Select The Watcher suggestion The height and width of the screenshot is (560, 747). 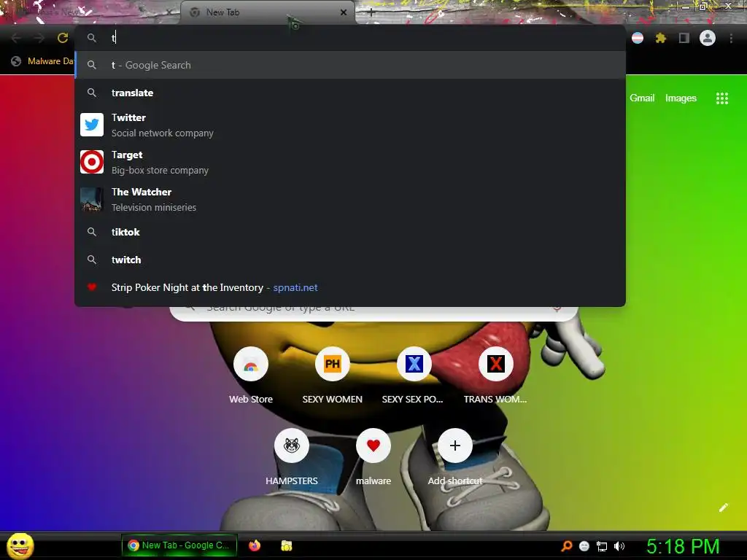tap(350, 199)
